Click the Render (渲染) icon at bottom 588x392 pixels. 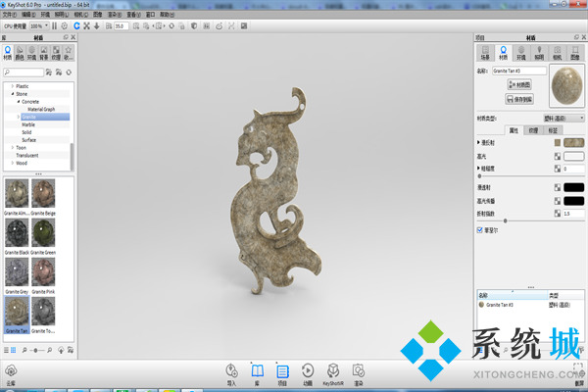[360, 372]
